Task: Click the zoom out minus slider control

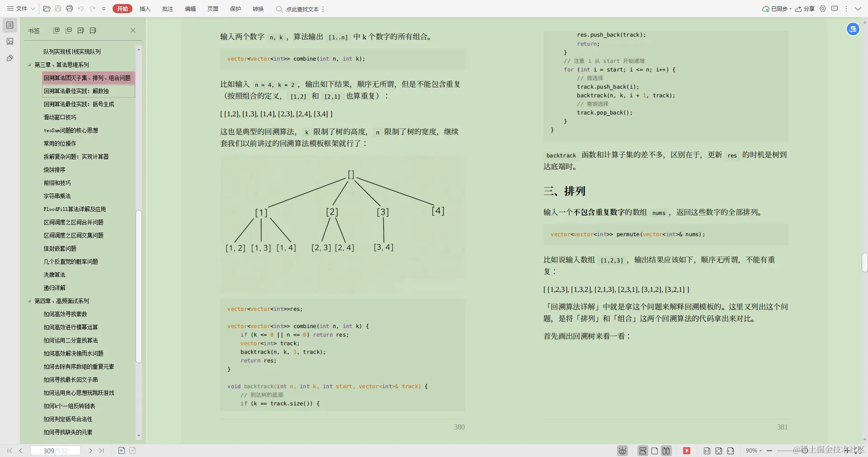Action: 770,451
